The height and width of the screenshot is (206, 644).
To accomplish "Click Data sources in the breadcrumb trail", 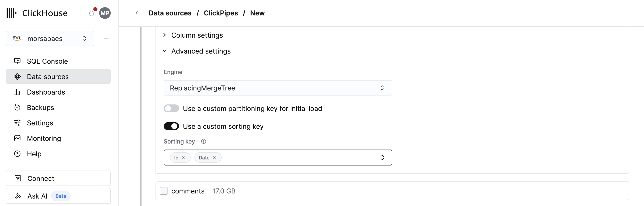I will point(170,13).
